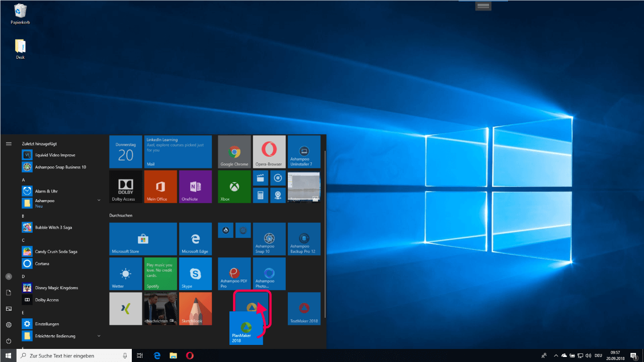Click the Power button in Start rail
The image size is (644, 362).
9,341
